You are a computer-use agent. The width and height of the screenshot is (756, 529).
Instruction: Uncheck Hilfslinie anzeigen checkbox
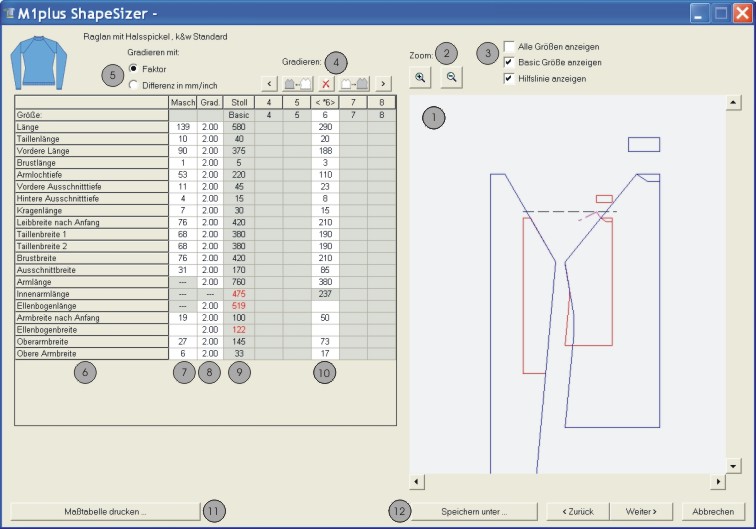pos(510,78)
